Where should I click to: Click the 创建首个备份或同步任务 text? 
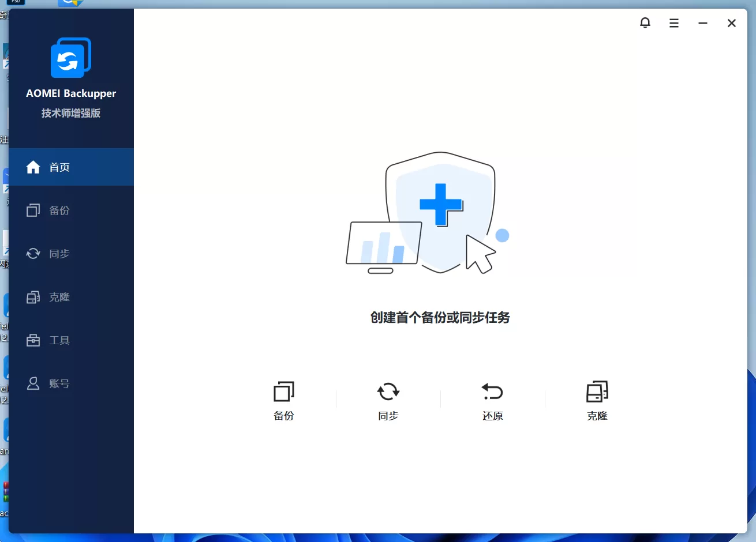click(x=440, y=318)
